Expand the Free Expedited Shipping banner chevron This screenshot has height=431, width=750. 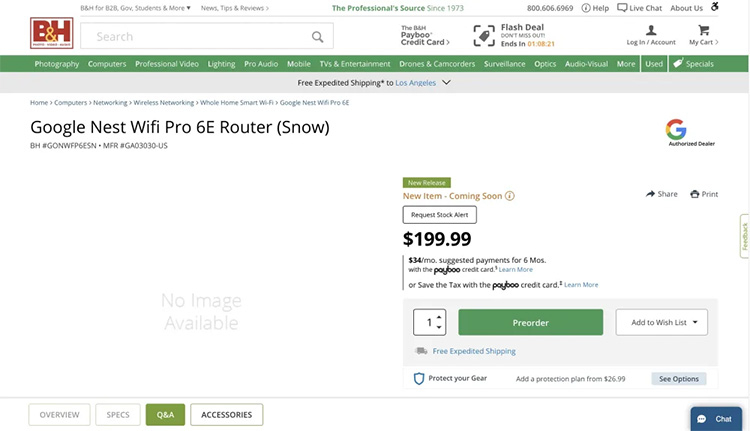(x=446, y=83)
